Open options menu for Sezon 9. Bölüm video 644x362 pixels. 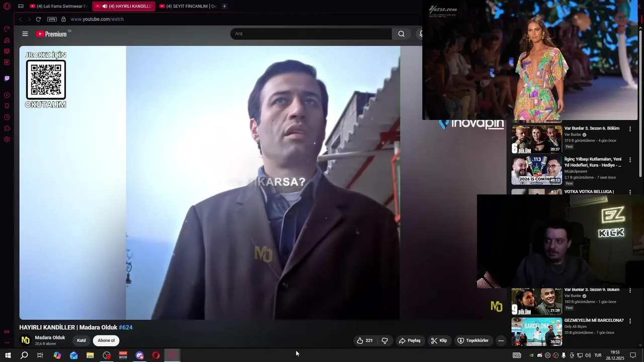pyautogui.click(x=630, y=291)
